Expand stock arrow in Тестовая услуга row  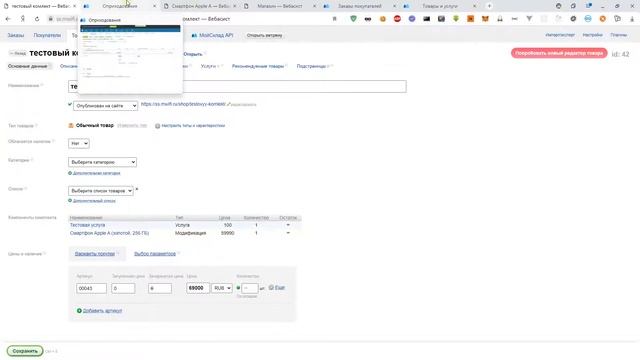point(288,225)
